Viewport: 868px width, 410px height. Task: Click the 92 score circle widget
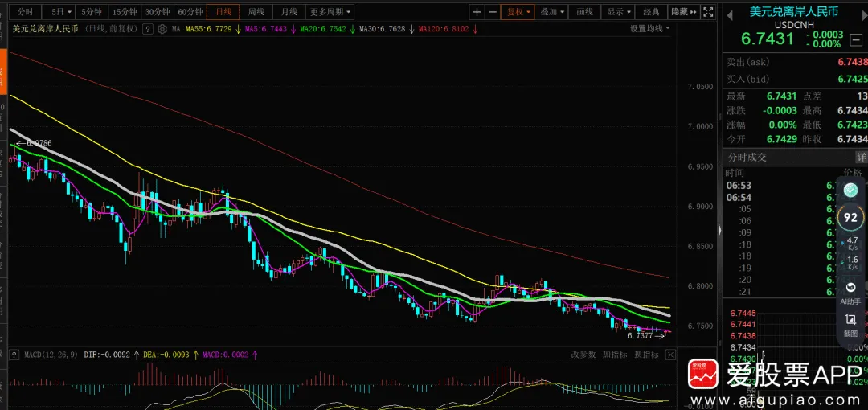(850, 218)
